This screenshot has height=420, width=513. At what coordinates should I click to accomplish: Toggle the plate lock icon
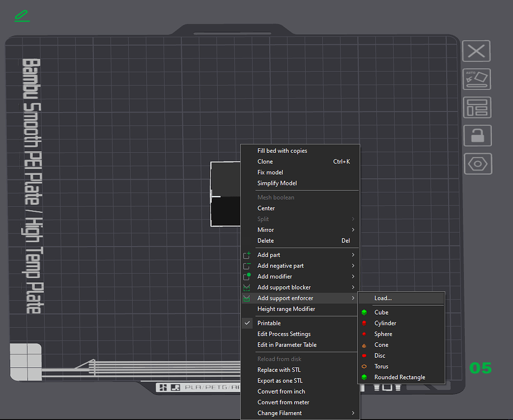[x=477, y=136]
